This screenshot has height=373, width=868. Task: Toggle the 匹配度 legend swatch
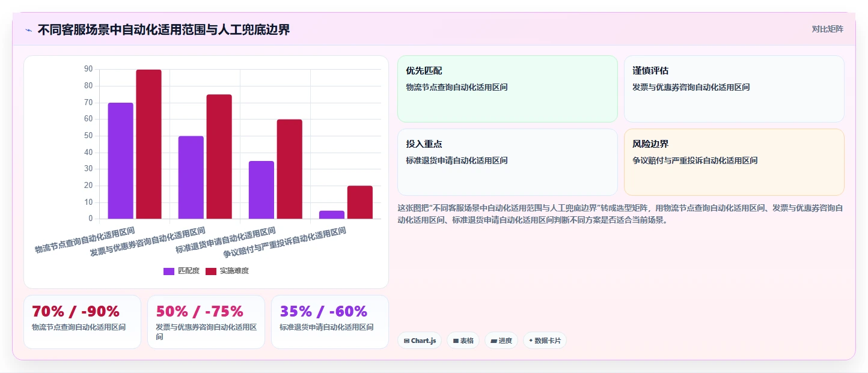click(x=169, y=271)
